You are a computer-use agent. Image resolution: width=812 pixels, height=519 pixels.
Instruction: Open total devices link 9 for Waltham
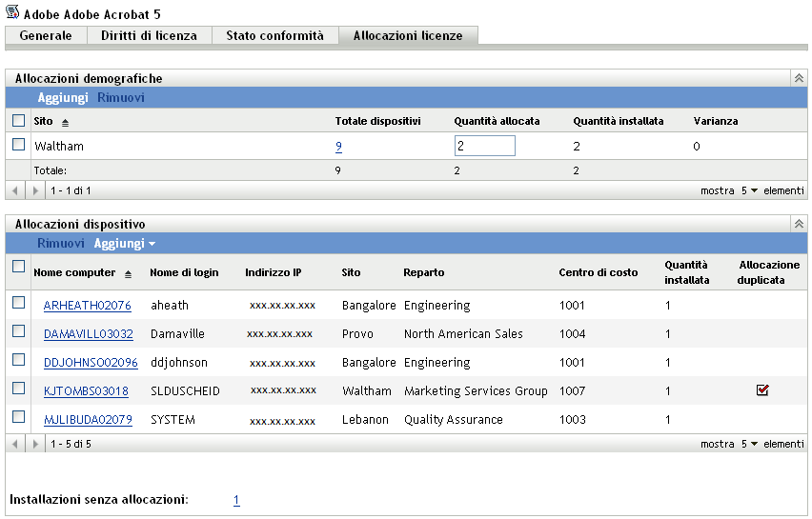click(338, 147)
